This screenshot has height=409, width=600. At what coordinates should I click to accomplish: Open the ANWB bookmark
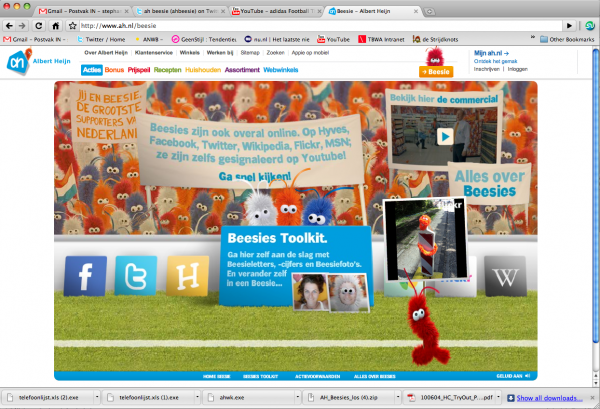click(149, 39)
